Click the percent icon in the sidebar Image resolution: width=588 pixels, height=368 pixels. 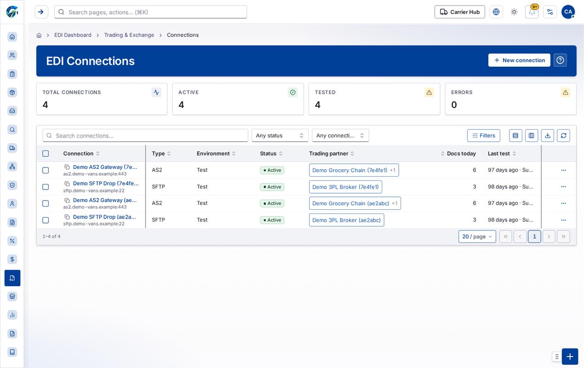click(12, 241)
